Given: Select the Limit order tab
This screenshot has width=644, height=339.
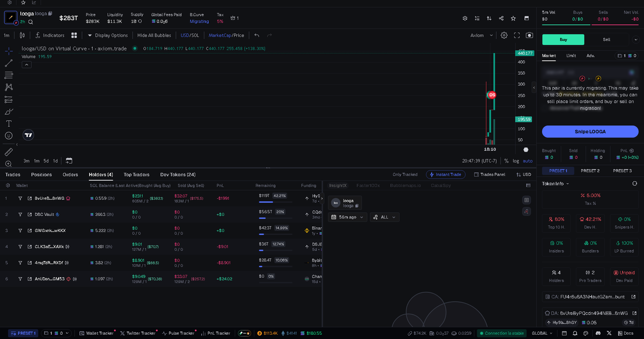Looking at the screenshot, I should [571, 55].
